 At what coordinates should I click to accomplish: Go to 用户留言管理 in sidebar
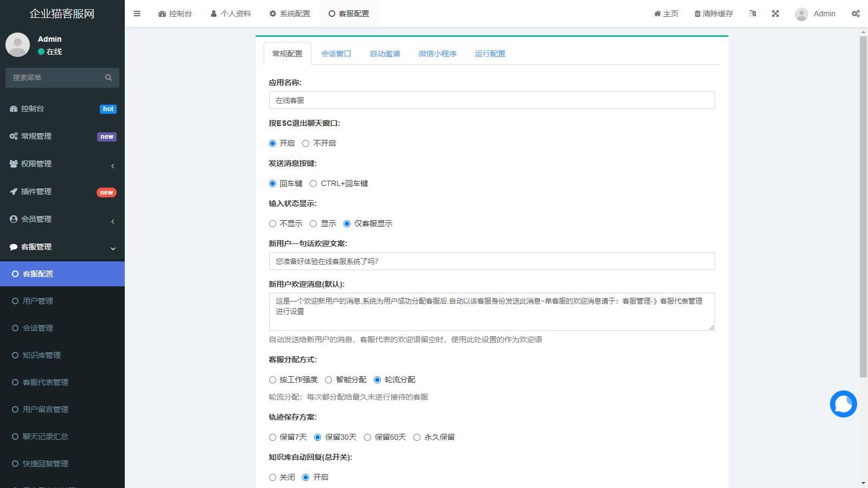tap(46, 409)
